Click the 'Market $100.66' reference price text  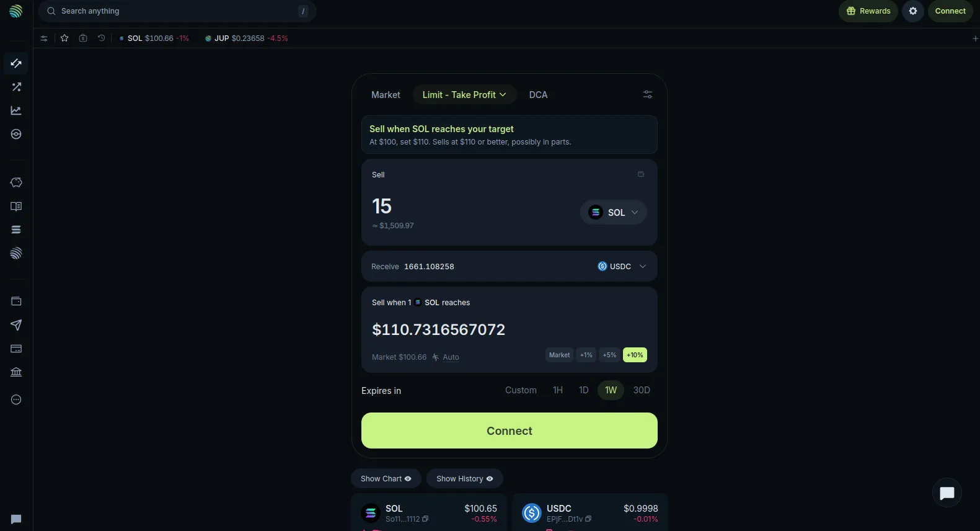click(399, 357)
